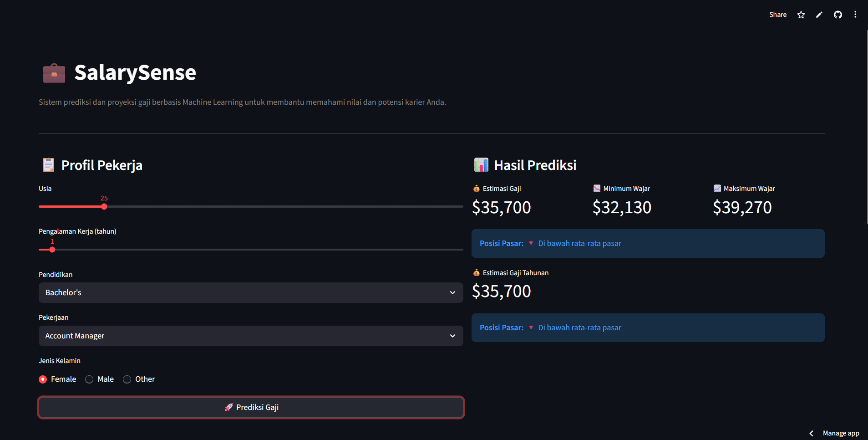Click the clipboard icon beside Profil Pekerja
The height and width of the screenshot is (440, 868).
pos(48,165)
